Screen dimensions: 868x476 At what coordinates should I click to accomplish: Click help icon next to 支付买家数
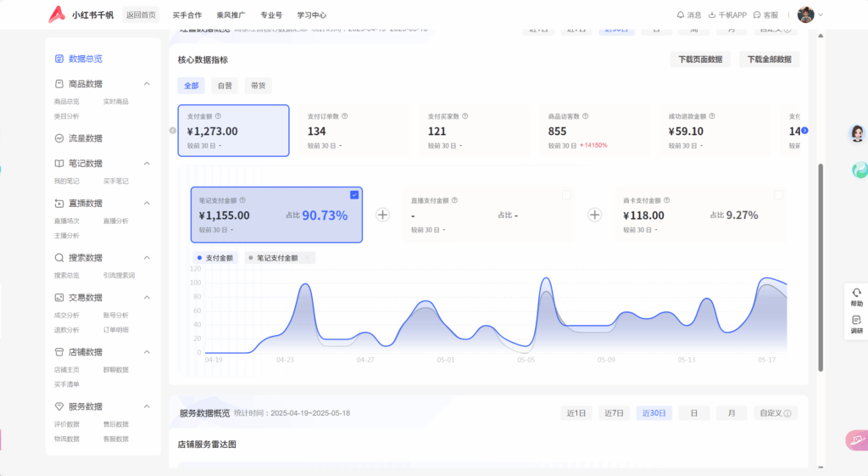(x=465, y=116)
